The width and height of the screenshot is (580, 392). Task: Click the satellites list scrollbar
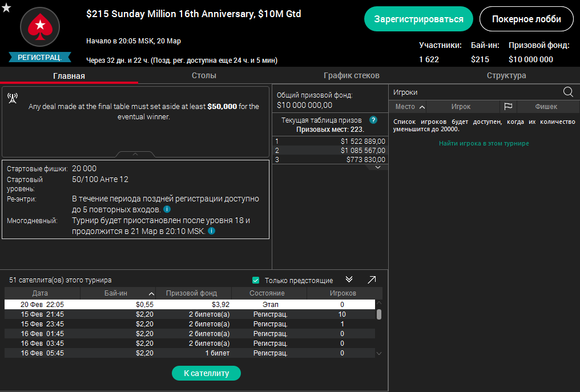(379, 315)
